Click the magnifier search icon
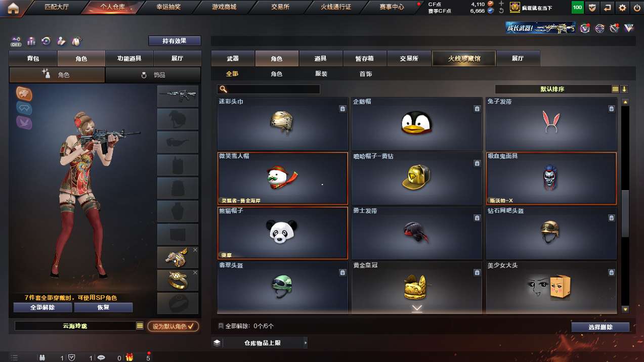The width and height of the screenshot is (644, 362). pyautogui.click(x=223, y=89)
